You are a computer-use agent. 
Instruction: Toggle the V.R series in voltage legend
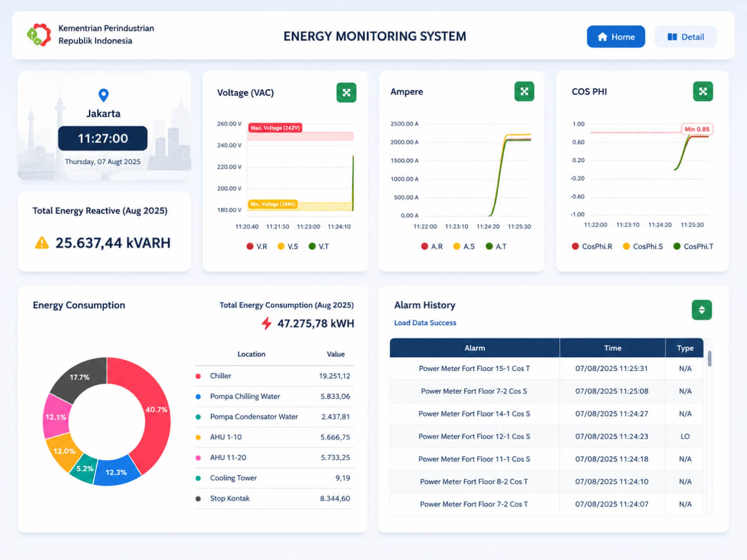[x=257, y=246]
